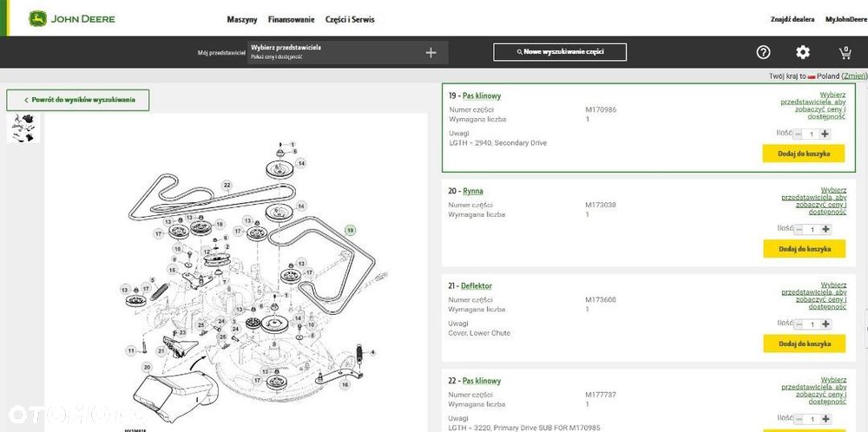The width and height of the screenshot is (868, 432).
Task: Select highlighted callout 19 on the diagram
Action: pos(350,231)
